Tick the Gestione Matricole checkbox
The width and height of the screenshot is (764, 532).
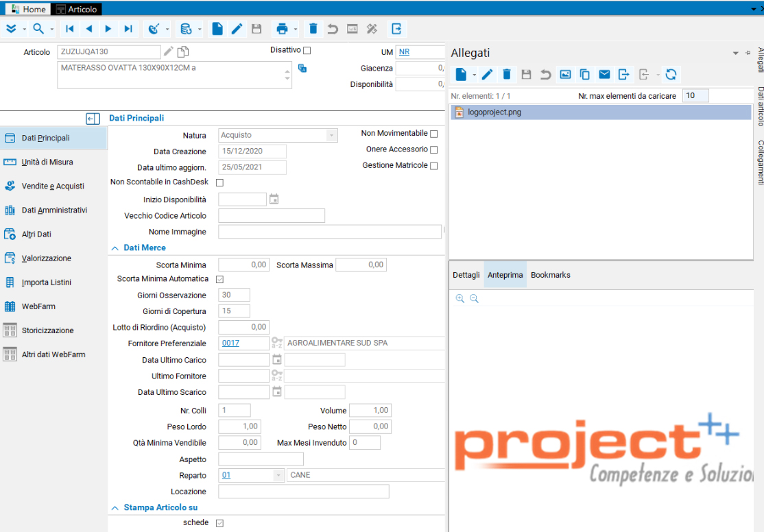[433, 165]
